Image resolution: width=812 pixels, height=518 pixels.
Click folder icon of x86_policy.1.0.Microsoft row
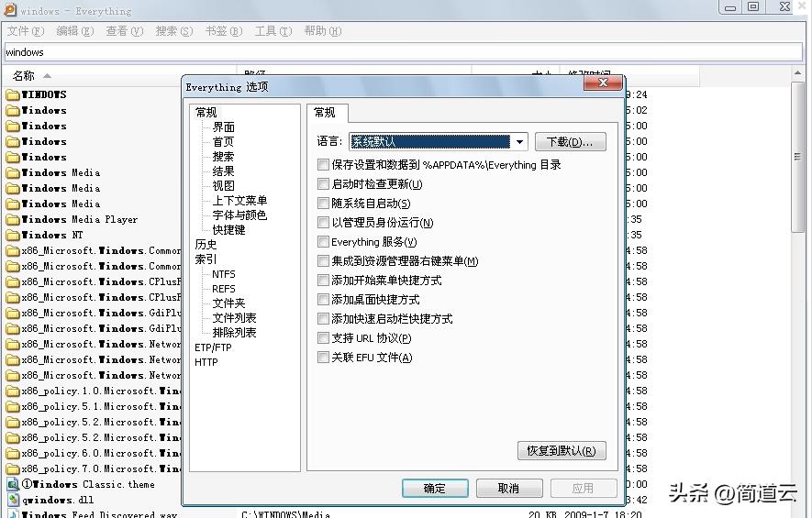[x=13, y=391]
